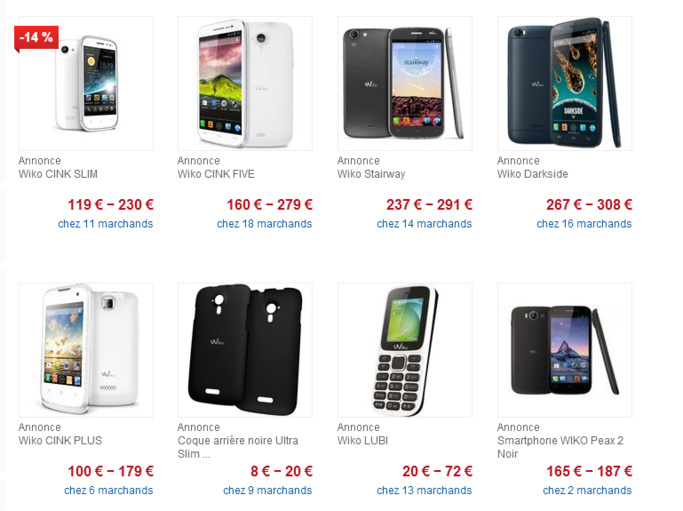This screenshot has height=511, width=683.
Task: Open the black Coque arrière case image
Action: tap(245, 350)
